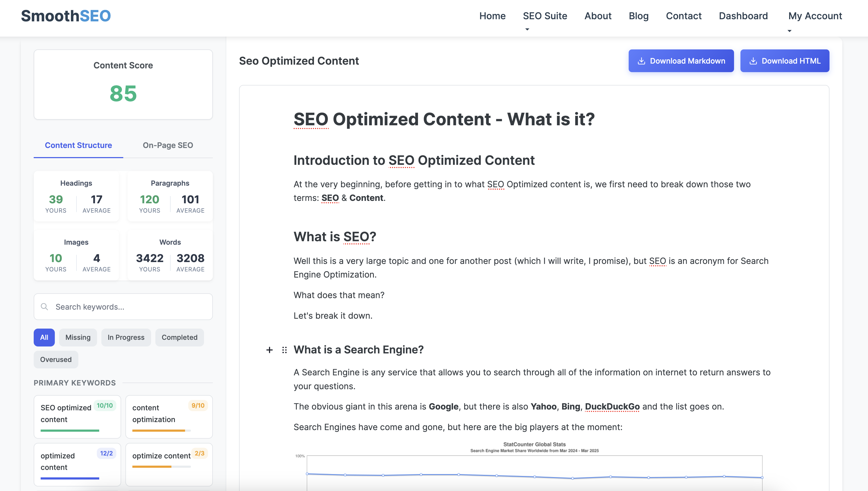Open the My Account menu
Screen dimensions: 868x491
coord(815,16)
